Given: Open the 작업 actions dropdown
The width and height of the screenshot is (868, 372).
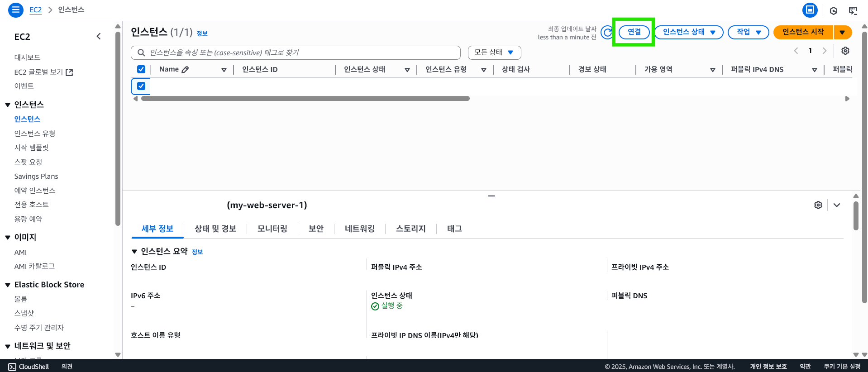Looking at the screenshot, I should [x=748, y=32].
